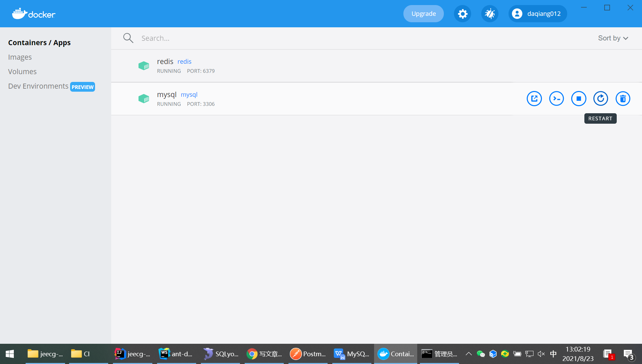Open the redis container name
Screen dimensions: 642x364
[x=165, y=61]
